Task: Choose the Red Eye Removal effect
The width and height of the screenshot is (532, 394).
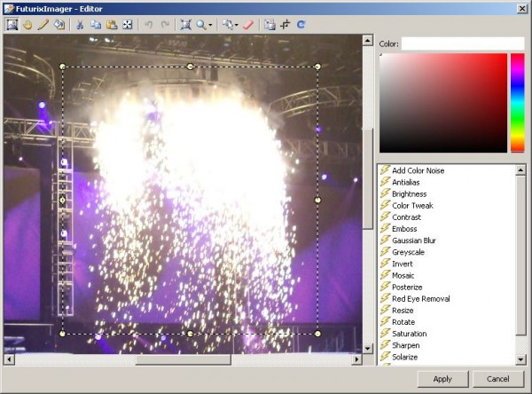Action: coord(420,299)
